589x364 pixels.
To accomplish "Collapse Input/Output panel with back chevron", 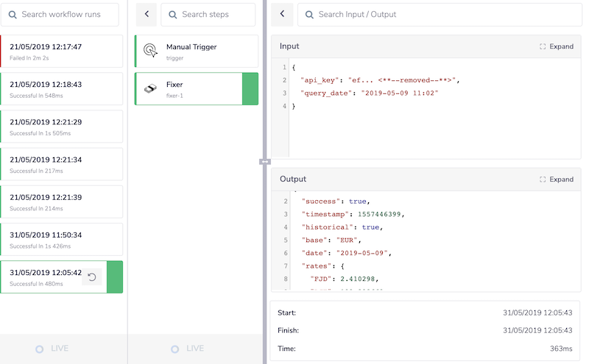I will pos(282,14).
